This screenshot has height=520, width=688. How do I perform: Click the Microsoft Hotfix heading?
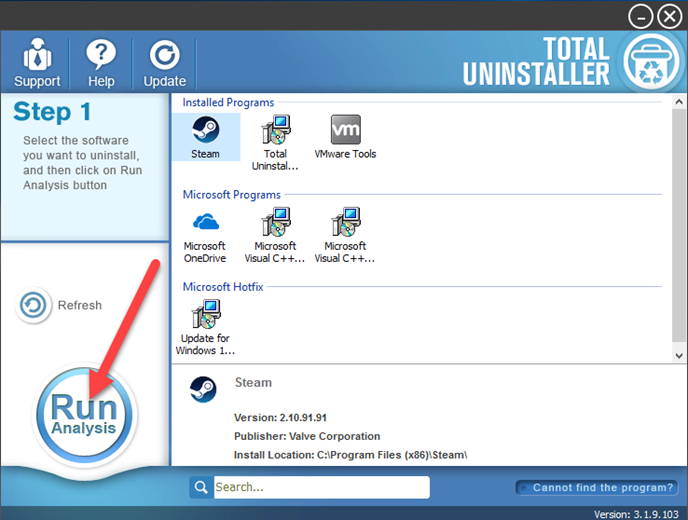(223, 287)
